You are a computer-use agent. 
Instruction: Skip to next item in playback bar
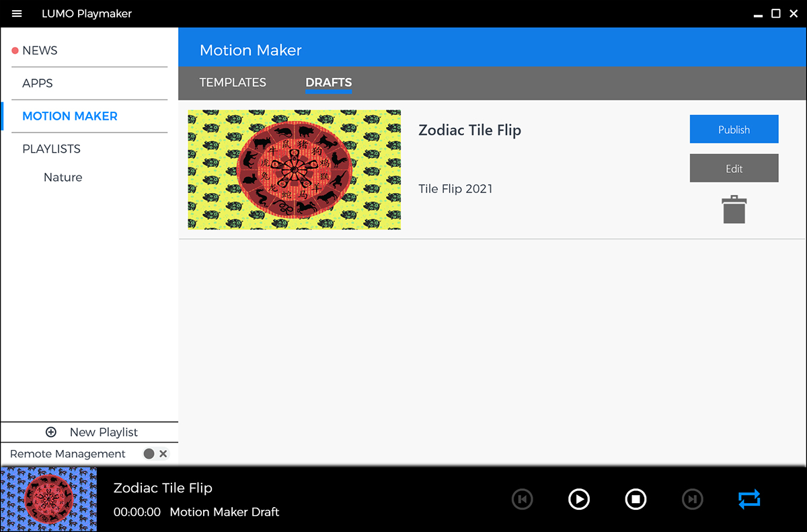[693, 499]
